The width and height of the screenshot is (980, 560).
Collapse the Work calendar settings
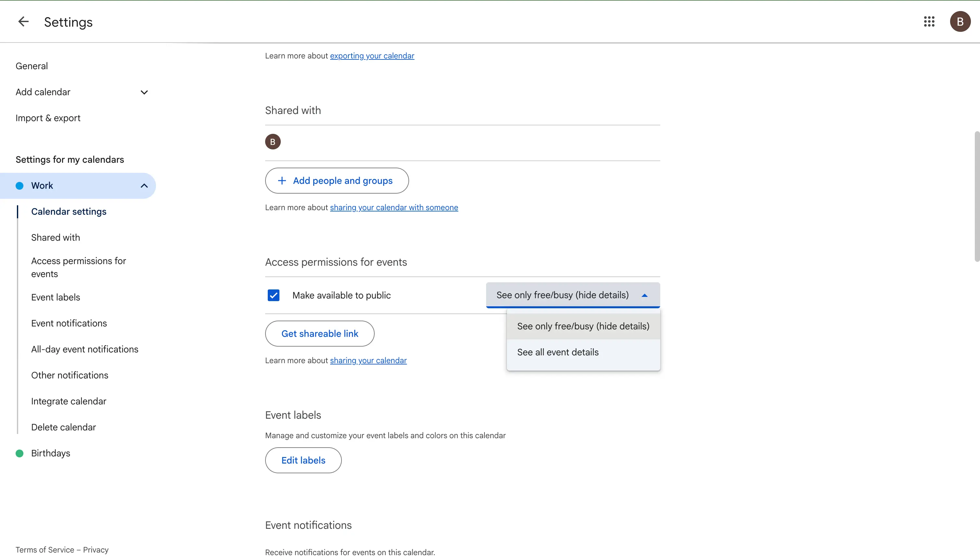(144, 186)
